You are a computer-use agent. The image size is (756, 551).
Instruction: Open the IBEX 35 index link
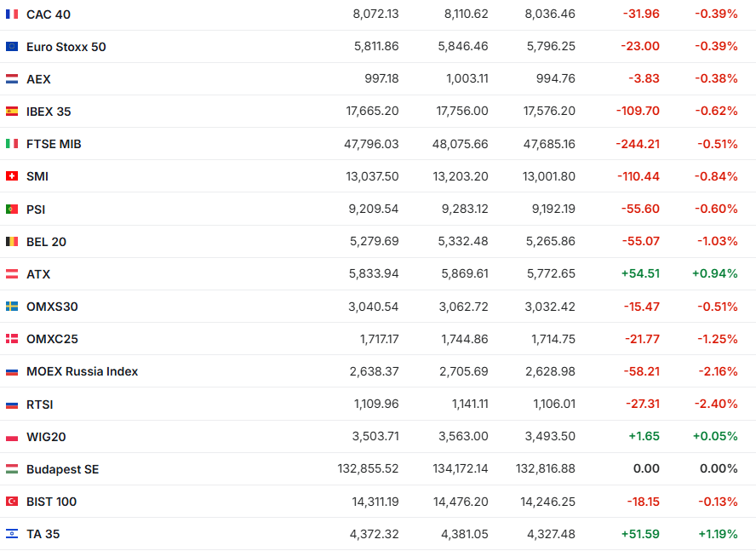(x=49, y=112)
